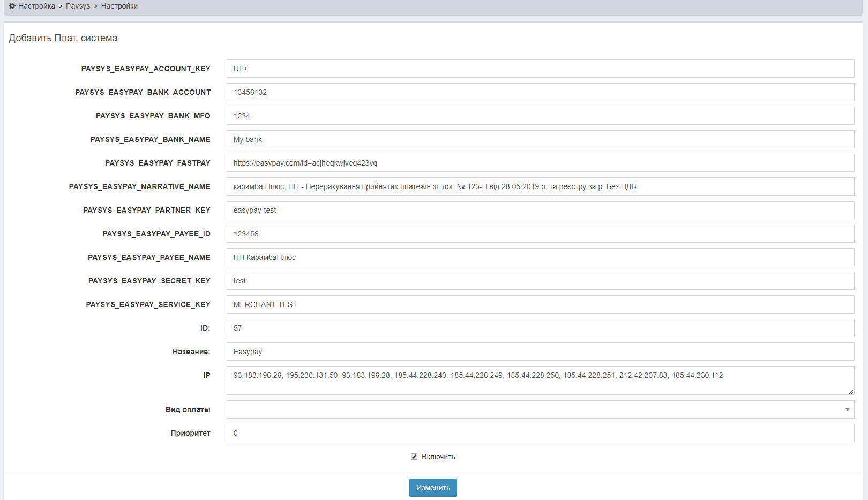Click the NARRATIVE_NAME text field
Viewport: 868px width, 500px height.
[540, 186]
